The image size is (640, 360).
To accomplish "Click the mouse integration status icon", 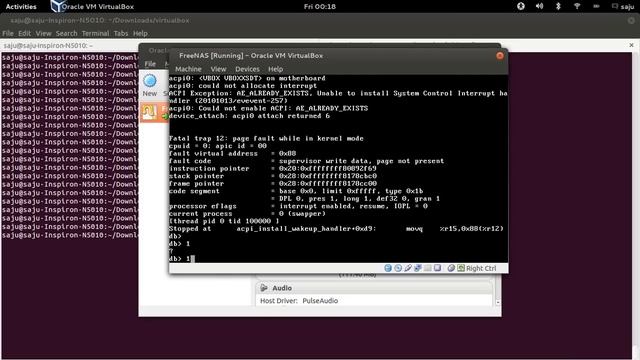I will 451,268.
